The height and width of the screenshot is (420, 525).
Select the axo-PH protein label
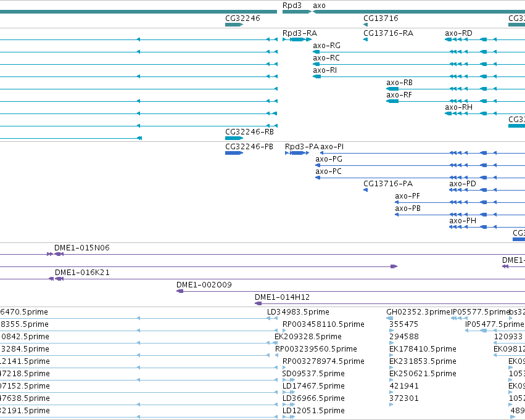pos(463,221)
